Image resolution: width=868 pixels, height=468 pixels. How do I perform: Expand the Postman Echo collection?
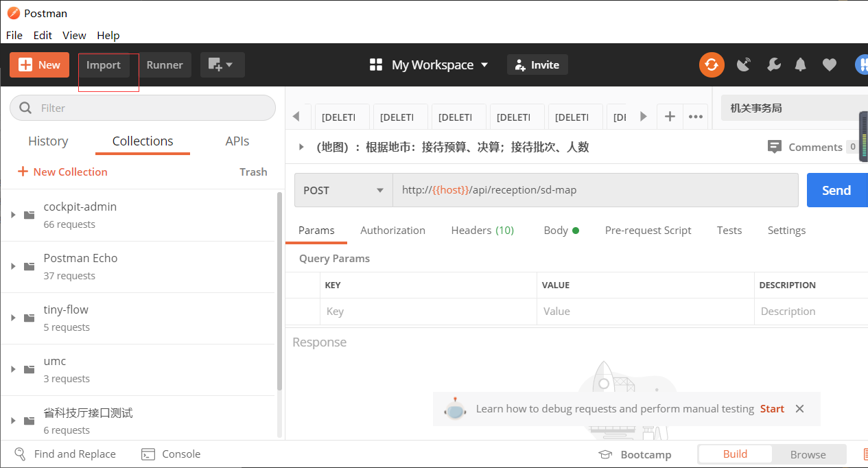(x=13, y=266)
